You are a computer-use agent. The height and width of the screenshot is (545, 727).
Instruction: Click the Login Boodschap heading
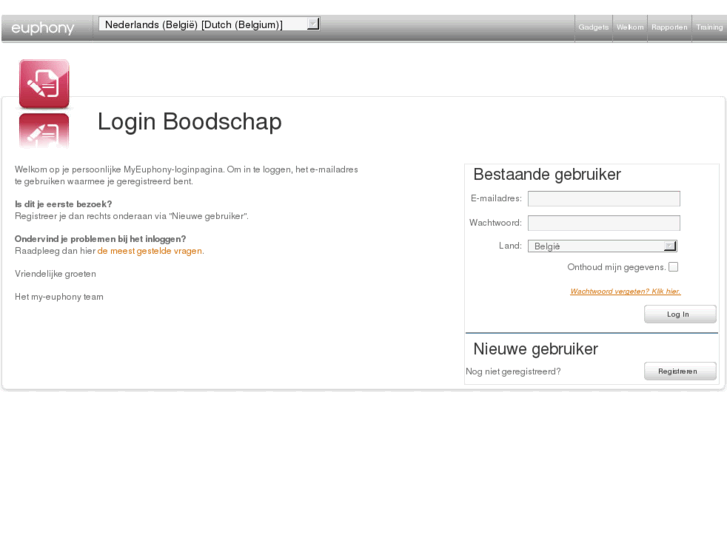(190, 122)
